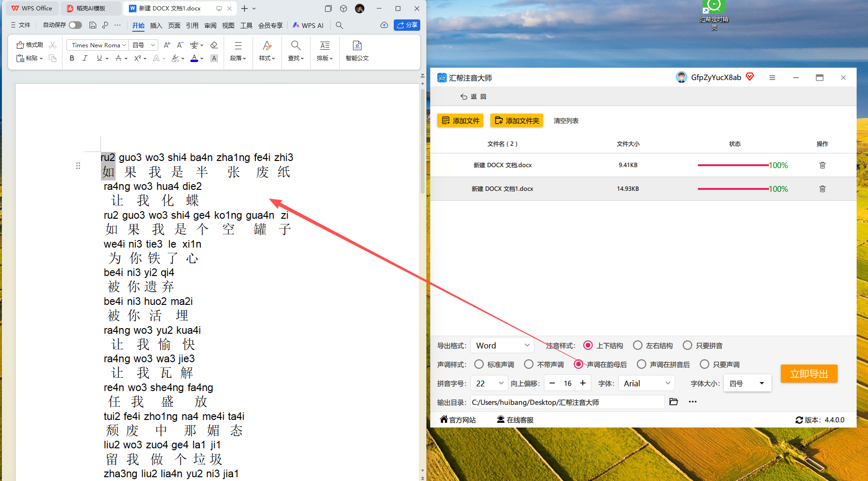868x481 pixels.
Task: Click the Italic formatting icon
Action: [85, 58]
